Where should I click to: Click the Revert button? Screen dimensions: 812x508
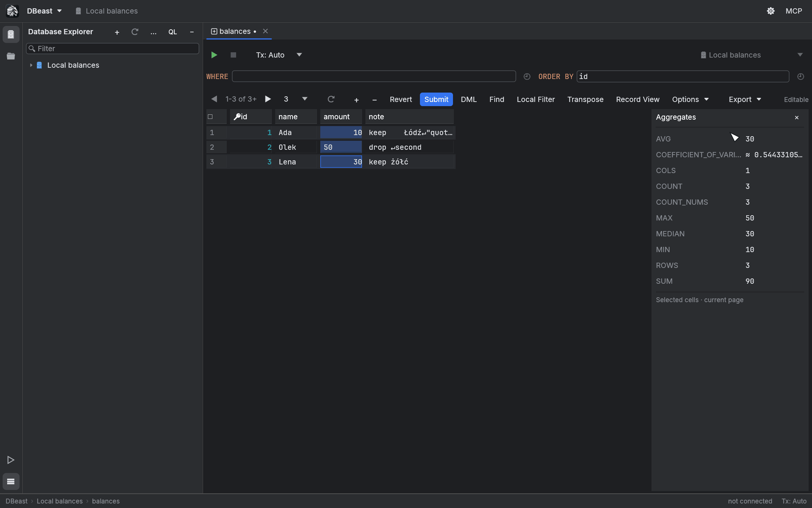pyautogui.click(x=401, y=99)
